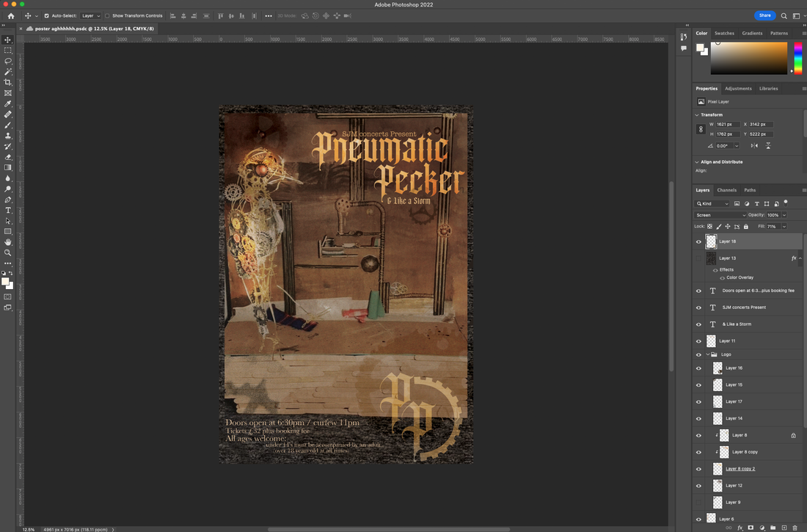
Task: Select the Healing Brush tool
Action: point(8,114)
